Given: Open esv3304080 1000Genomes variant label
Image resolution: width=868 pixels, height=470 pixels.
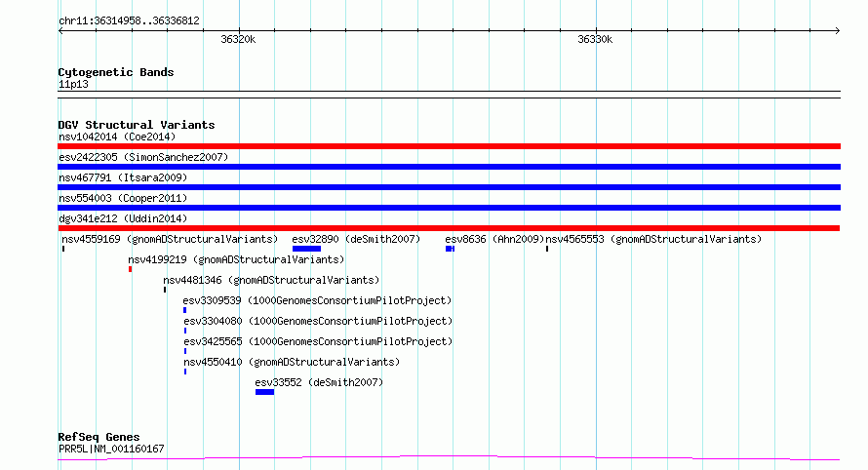Looking at the screenshot, I should pyautogui.click(x=318, y=321).
